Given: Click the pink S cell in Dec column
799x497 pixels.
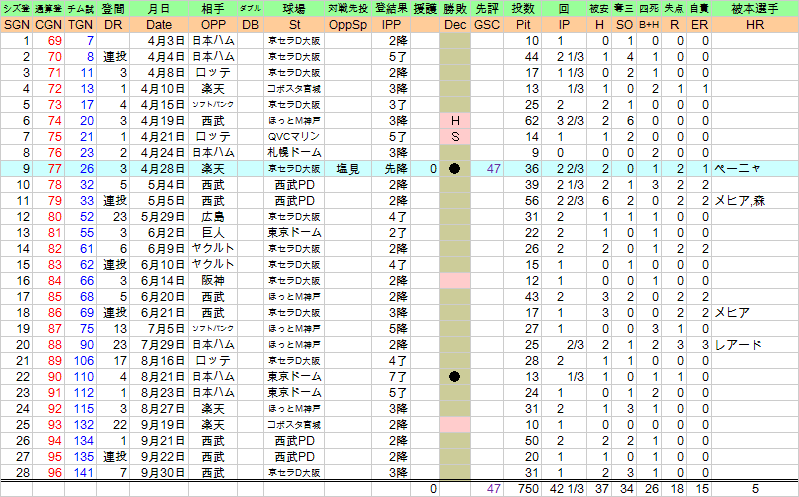Looking at the screenshot, I should (x=455, y=137).
